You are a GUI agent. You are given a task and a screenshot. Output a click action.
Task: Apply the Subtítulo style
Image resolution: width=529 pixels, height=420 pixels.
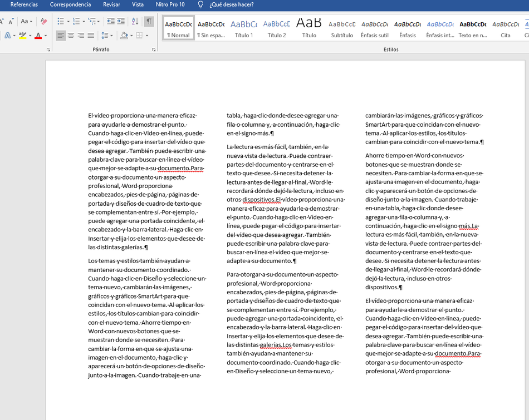click(x=342, y=28)
